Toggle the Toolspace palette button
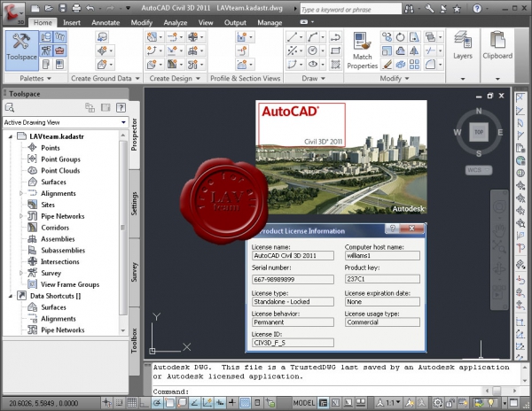 tap(21, 50)
